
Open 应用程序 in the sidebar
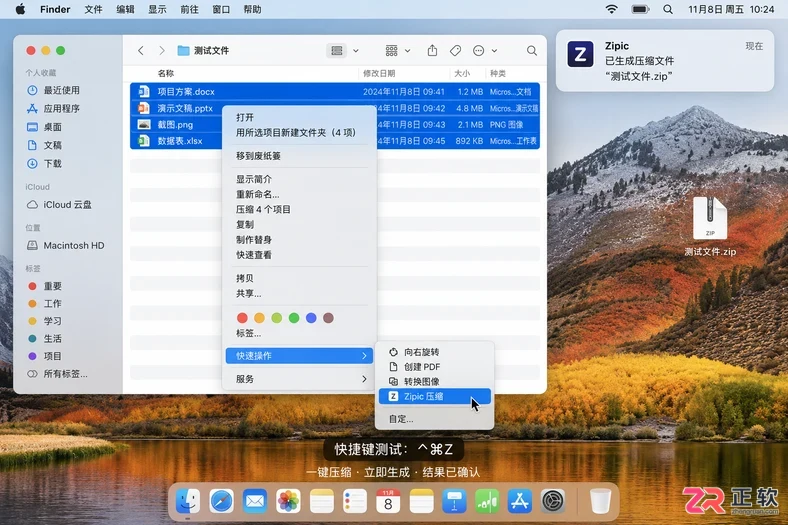point(53,109)
